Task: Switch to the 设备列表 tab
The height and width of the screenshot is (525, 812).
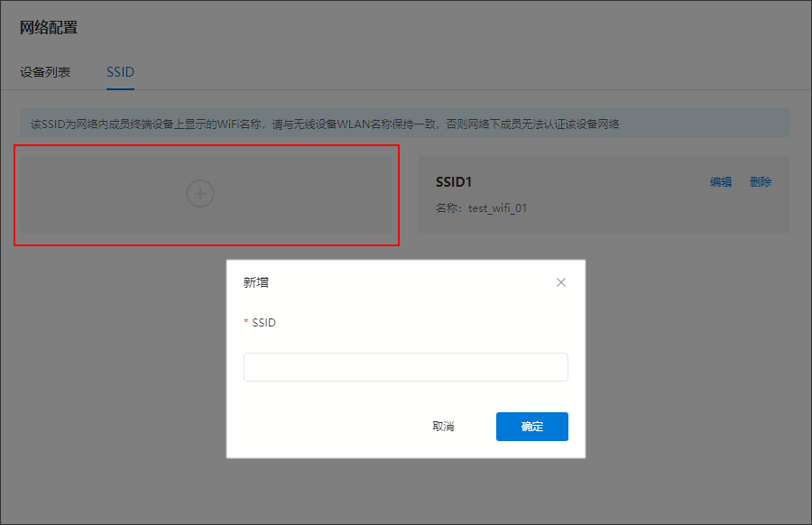Action: tap(45, 72)
